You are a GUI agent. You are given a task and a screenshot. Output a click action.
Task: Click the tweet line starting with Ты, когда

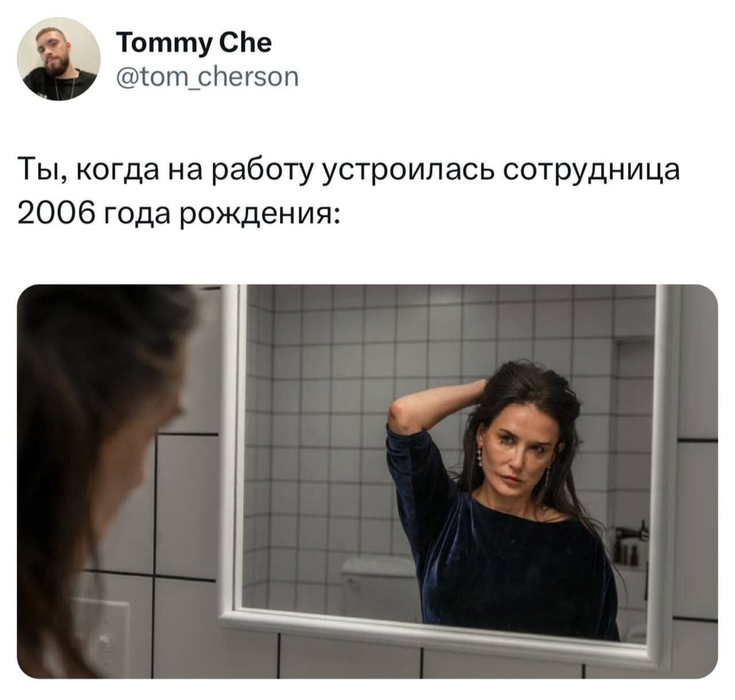tap(348, 171)
